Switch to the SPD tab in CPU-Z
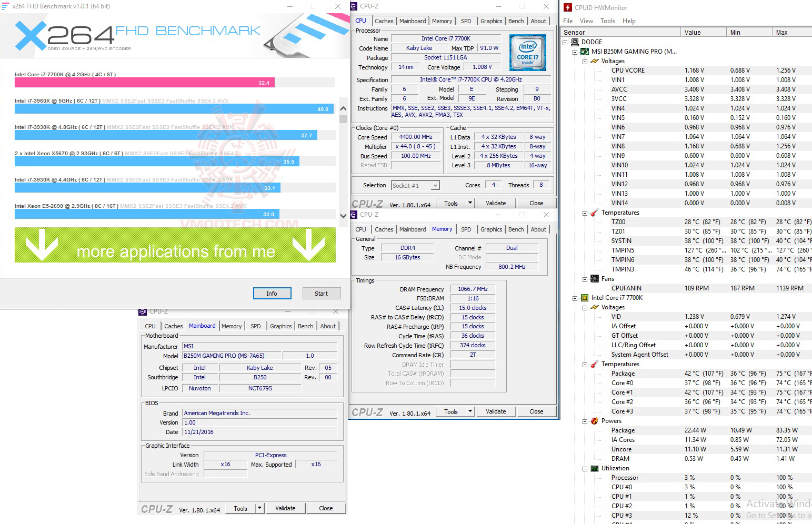The height and width of the screenshot is (524, 812). (466, 229)
